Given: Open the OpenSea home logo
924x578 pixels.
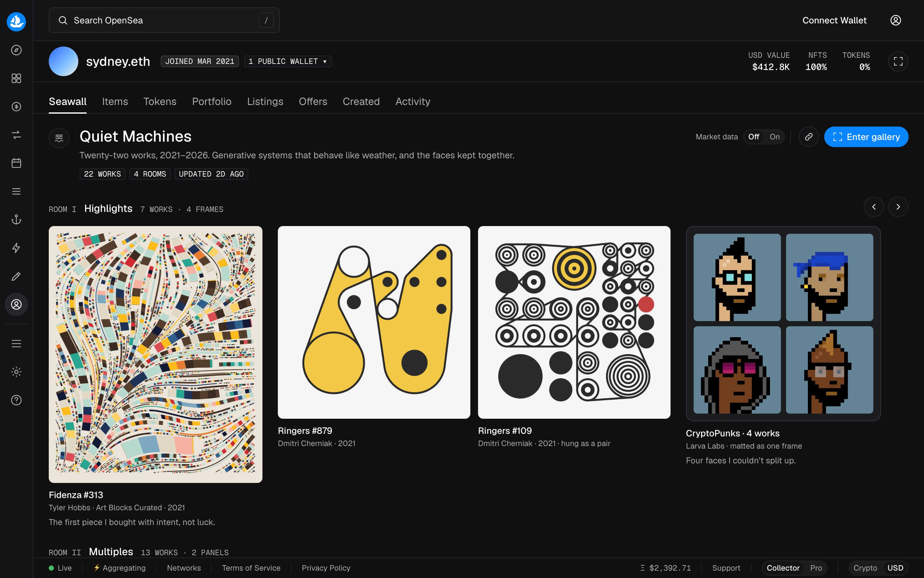Looking at the screenshot, I should (16, 22).
